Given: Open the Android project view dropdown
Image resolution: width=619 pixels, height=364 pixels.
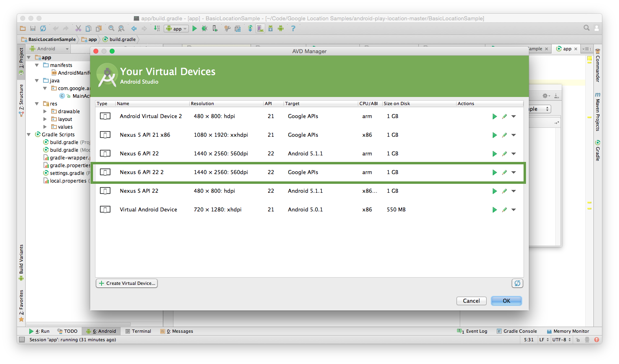Looking at the screenshot, I should click(49, 49).
